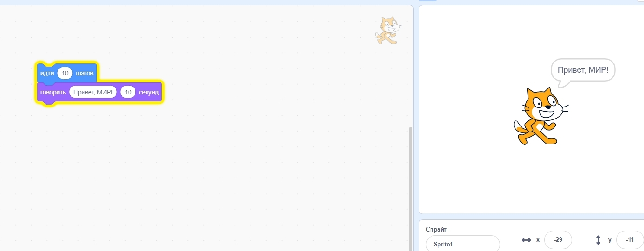The width and height of the screenshot is (644, 251).
Task: Click the orange cat sprite on the stage
Action: click(541, 116)
